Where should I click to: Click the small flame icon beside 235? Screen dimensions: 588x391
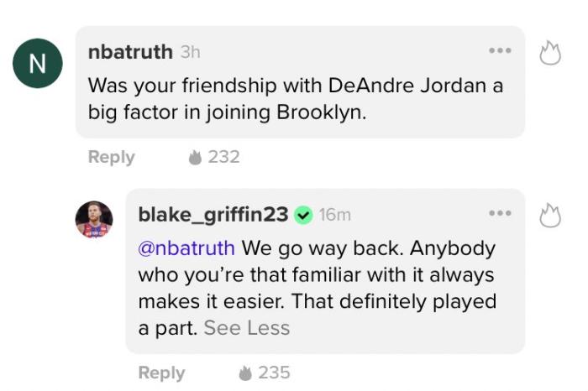pyautogui.click(x=245, y=373)
